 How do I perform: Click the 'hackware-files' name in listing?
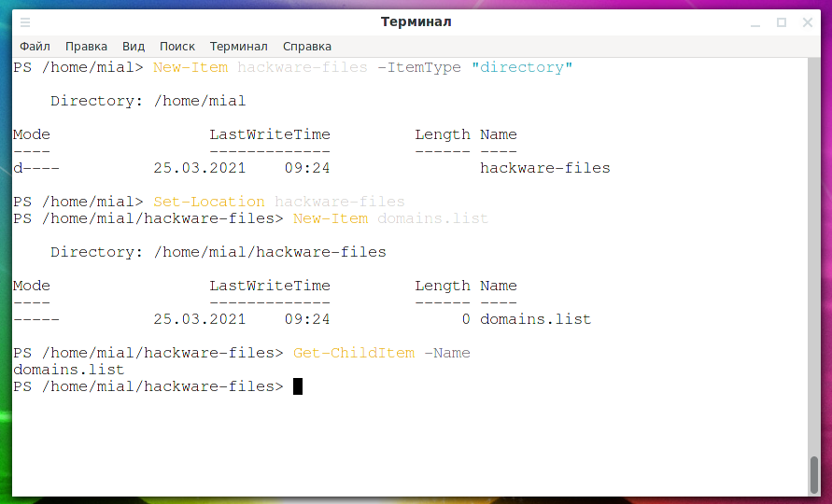[545, 168]
